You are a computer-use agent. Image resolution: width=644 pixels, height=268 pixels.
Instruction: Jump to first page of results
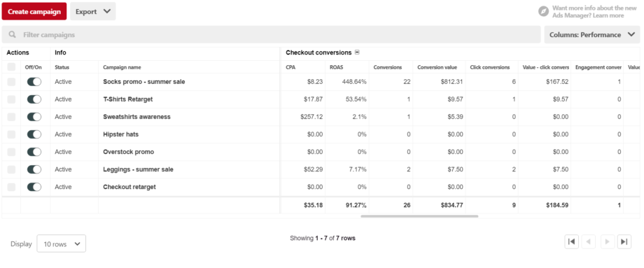[572, 241]
